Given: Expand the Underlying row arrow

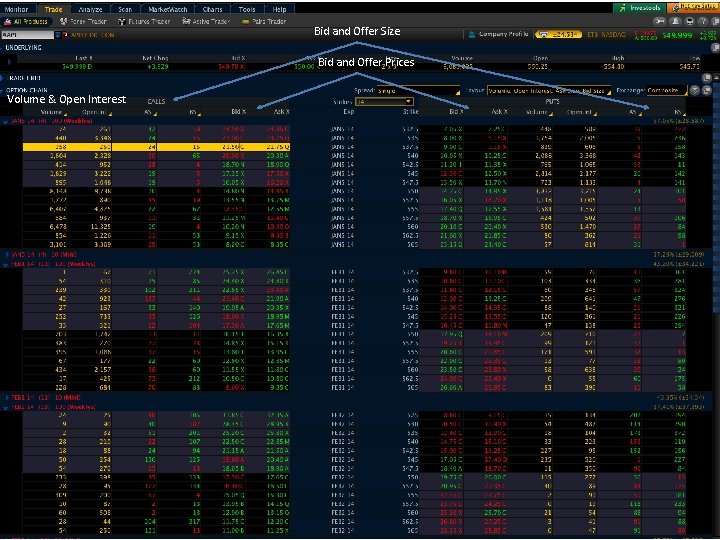Looking at the screenshot, I should [9, 62].
